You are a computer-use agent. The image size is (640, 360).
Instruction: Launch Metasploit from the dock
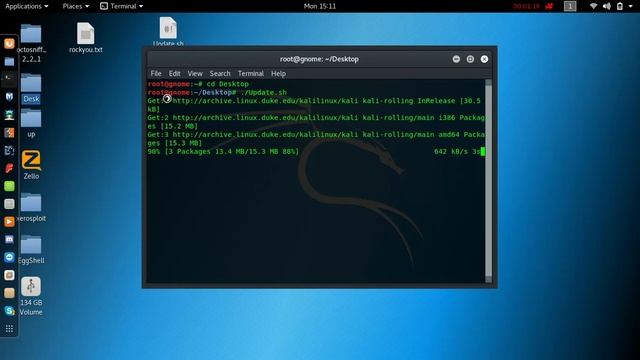tap(9, 97)
